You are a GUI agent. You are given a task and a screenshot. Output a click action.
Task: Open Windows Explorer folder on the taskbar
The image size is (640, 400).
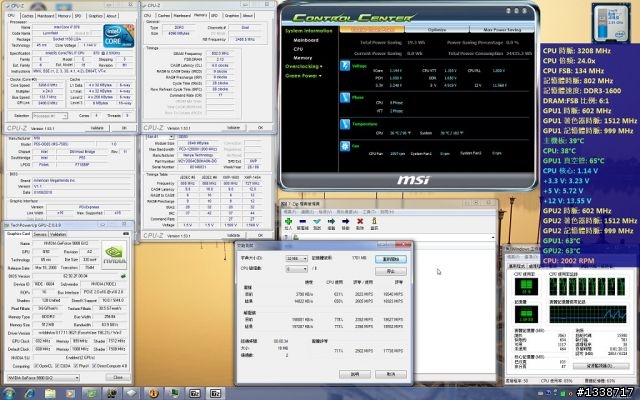click(x=50, y=393)
